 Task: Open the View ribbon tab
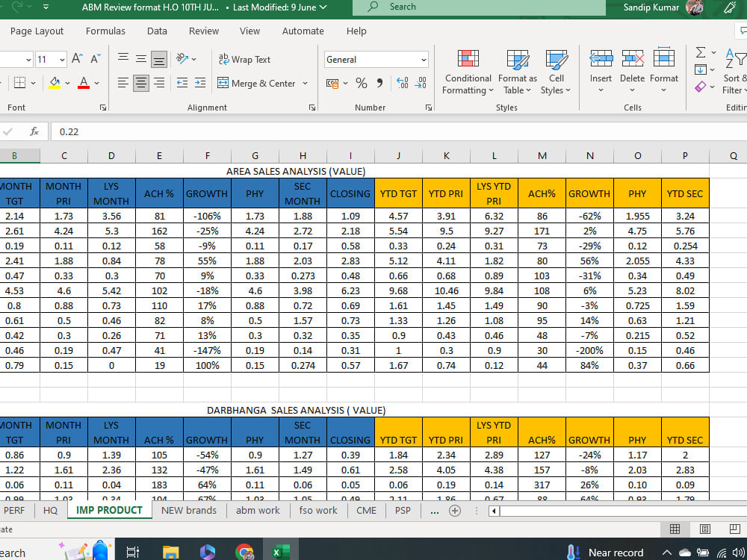coord(249,31)
